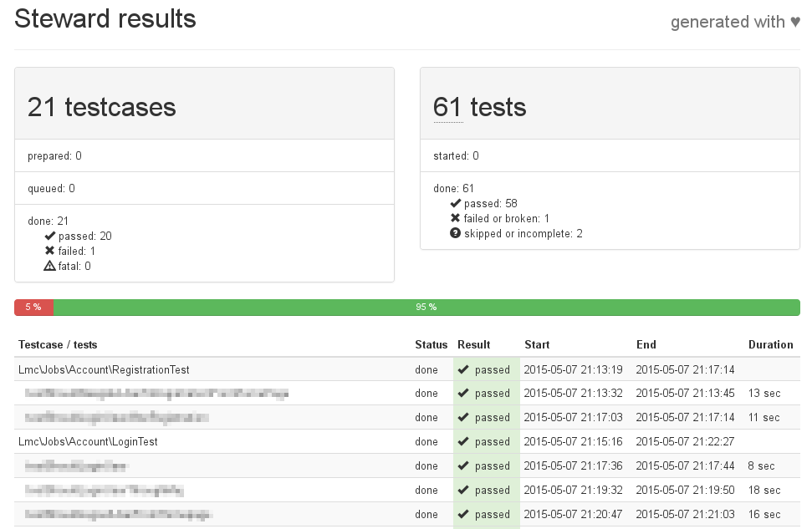812x529 pixels.
Task: Click the red 5 % progress segment
Action: coord(33,308)
